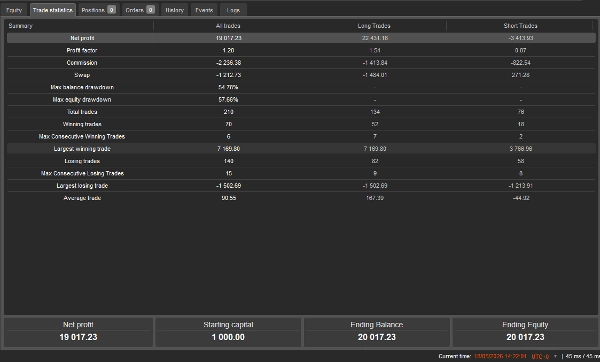Image resolution: width=600 pixels, height=362 pixels.
Task: Click the latency reading in the status bar
Action: pos(582,356)
